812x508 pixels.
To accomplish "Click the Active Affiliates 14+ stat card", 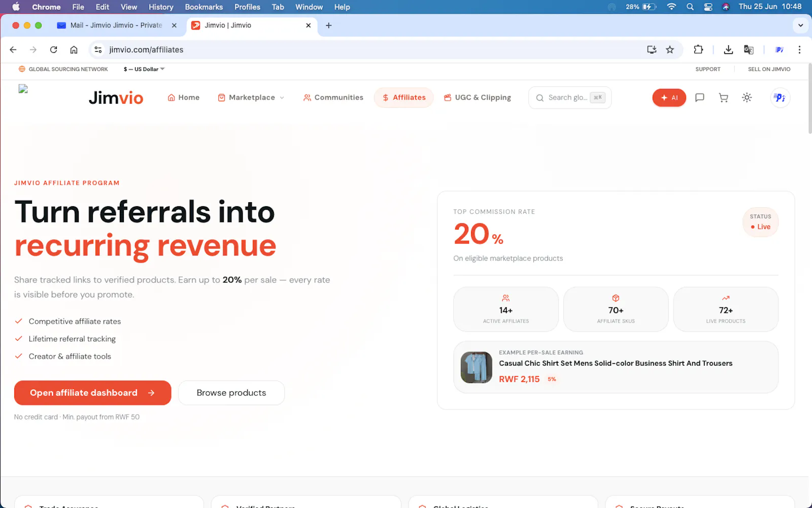I will click(x=506, y=309).
